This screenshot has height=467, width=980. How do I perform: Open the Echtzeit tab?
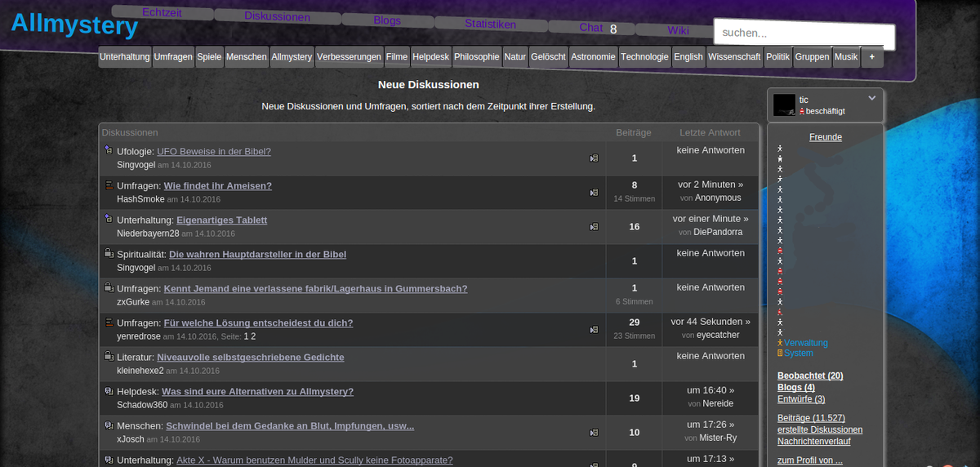[x=163, y=12]
